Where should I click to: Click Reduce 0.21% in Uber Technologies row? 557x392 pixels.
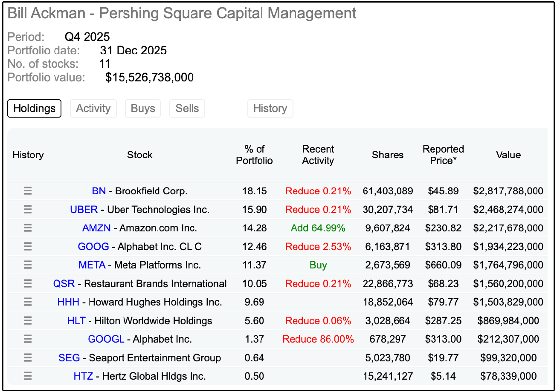318,210
